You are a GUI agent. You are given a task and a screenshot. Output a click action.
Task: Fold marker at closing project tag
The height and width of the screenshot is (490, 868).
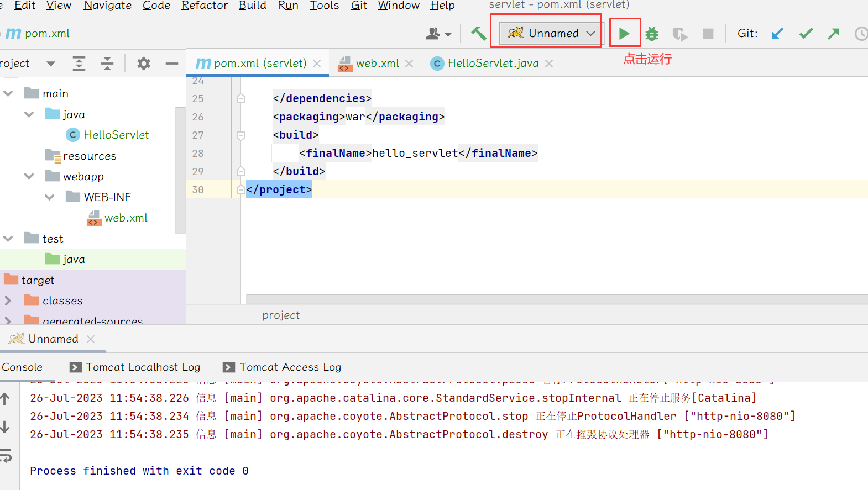[x=241, y=189]
